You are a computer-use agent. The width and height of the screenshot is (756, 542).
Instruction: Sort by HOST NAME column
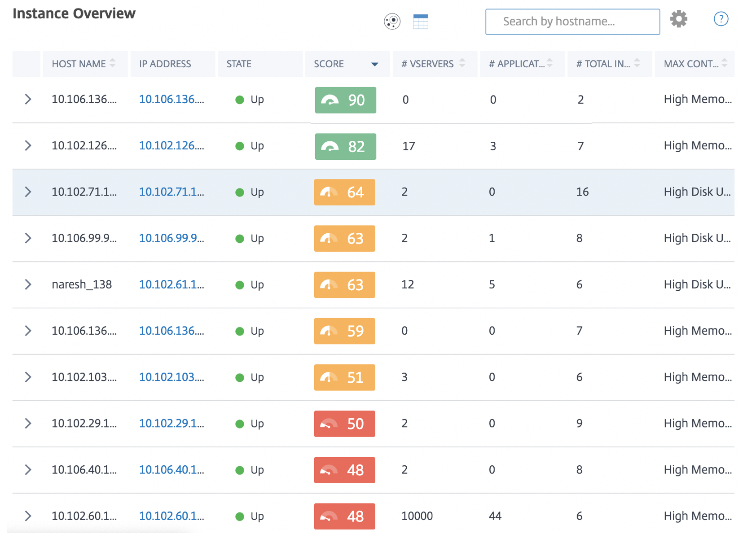pos(84,64)
